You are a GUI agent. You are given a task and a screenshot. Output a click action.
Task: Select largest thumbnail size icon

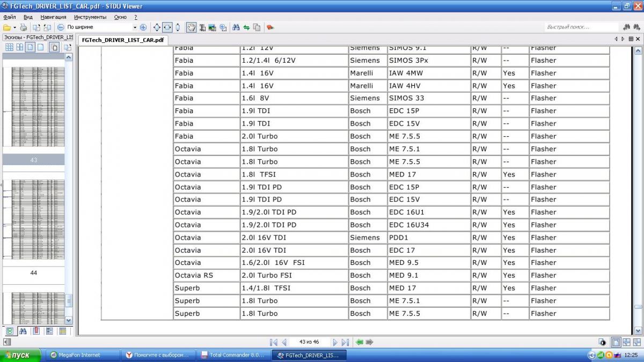pyautogui.click(x=40, y=47)
